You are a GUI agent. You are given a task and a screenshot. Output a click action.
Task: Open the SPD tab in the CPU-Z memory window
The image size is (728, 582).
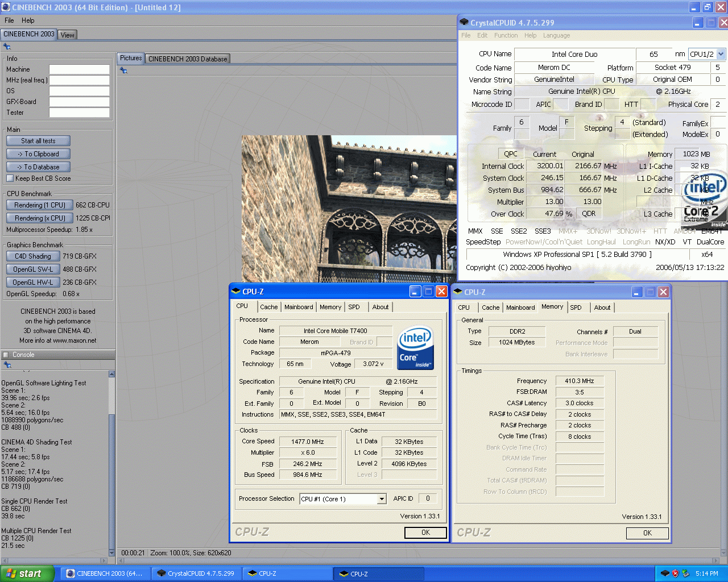click(x=576, y=307)
